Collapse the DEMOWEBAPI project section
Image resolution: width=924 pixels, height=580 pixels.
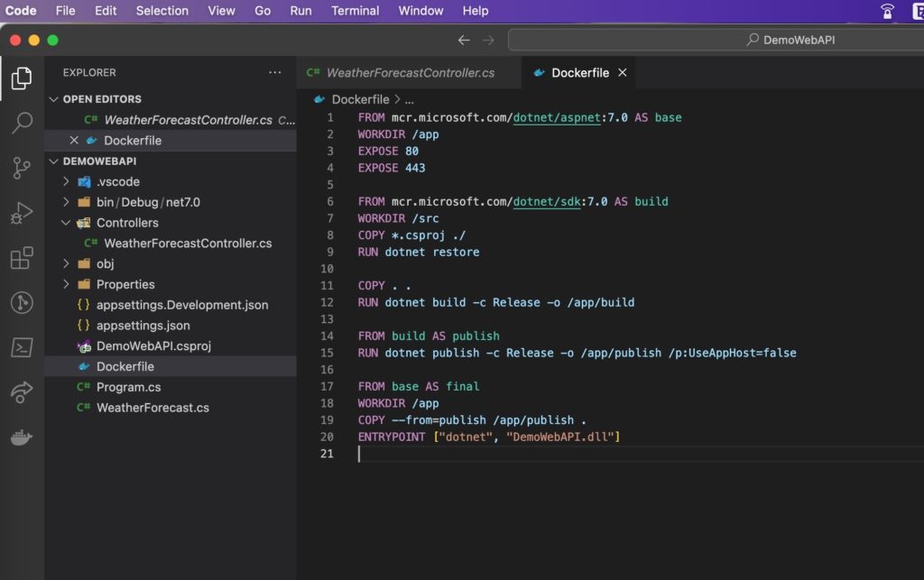53,161
